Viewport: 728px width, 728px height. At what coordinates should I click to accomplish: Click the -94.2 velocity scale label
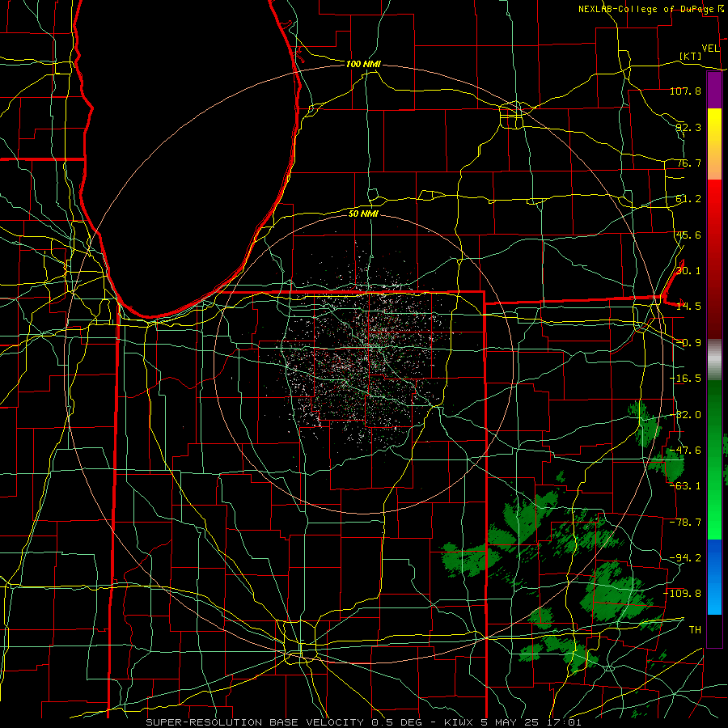[685, 557]
